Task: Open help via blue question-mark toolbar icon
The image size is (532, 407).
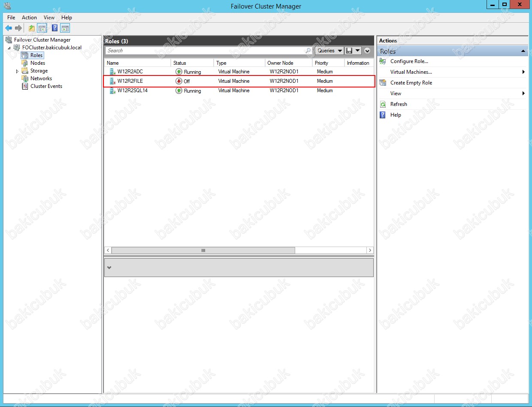Action: pos(54,28)
